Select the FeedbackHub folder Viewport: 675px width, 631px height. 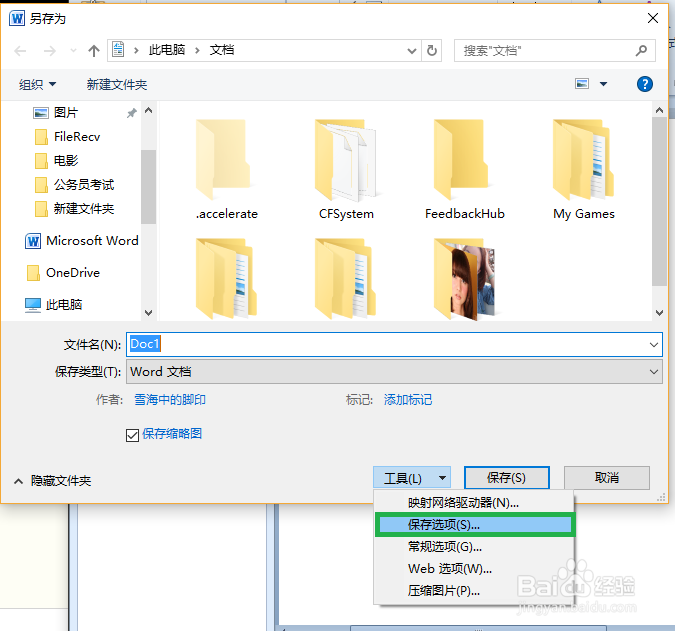click(x=464, y=170)
